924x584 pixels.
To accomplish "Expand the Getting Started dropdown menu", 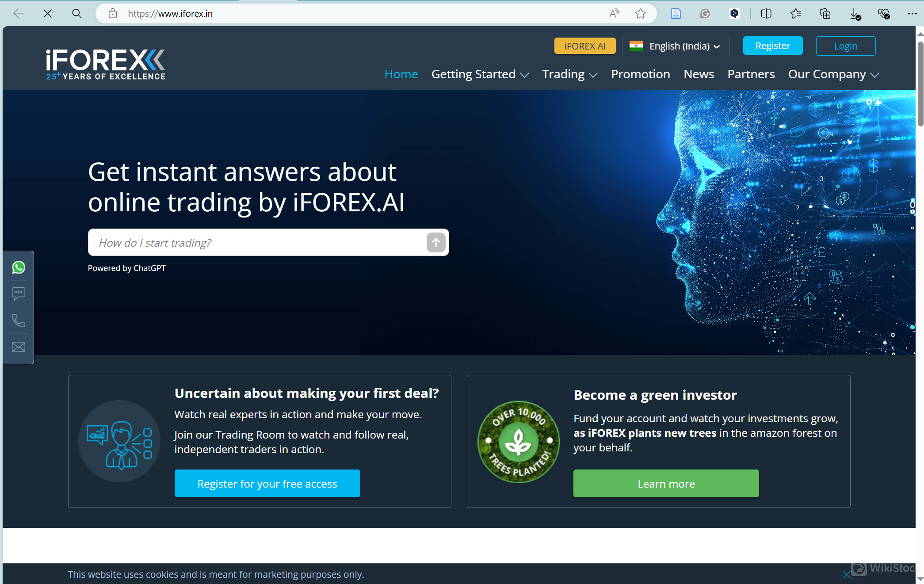I will (x=480, y=74).
